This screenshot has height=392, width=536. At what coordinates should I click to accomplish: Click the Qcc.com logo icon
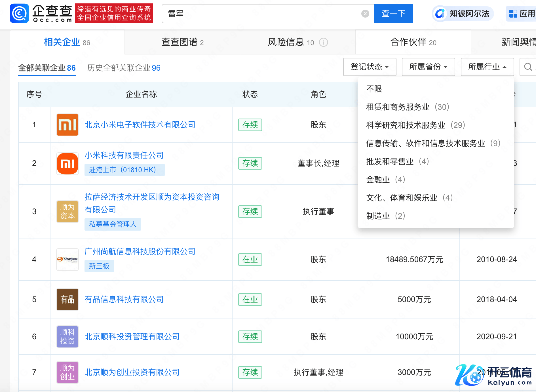tap(19, 13)
